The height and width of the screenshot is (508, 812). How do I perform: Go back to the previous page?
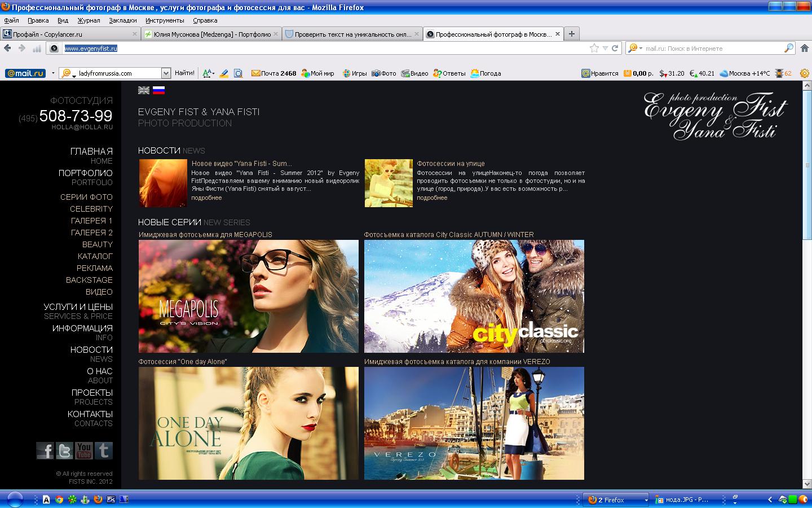[8, 48]
